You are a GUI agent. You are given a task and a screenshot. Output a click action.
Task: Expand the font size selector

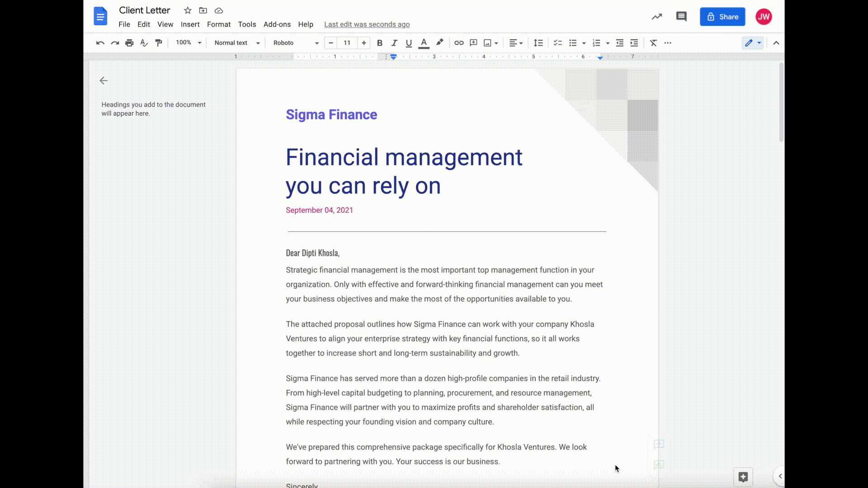(347, 42)
